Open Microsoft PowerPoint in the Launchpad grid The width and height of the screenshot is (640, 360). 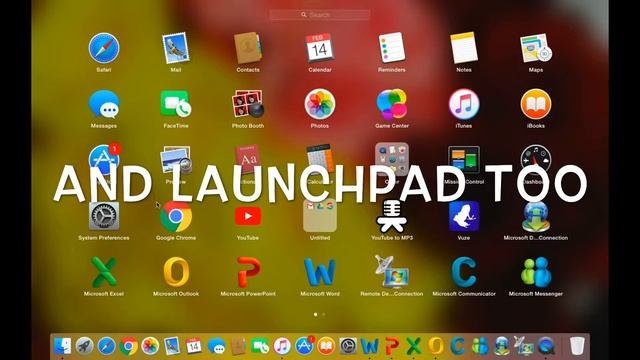[x=248, y=272]
